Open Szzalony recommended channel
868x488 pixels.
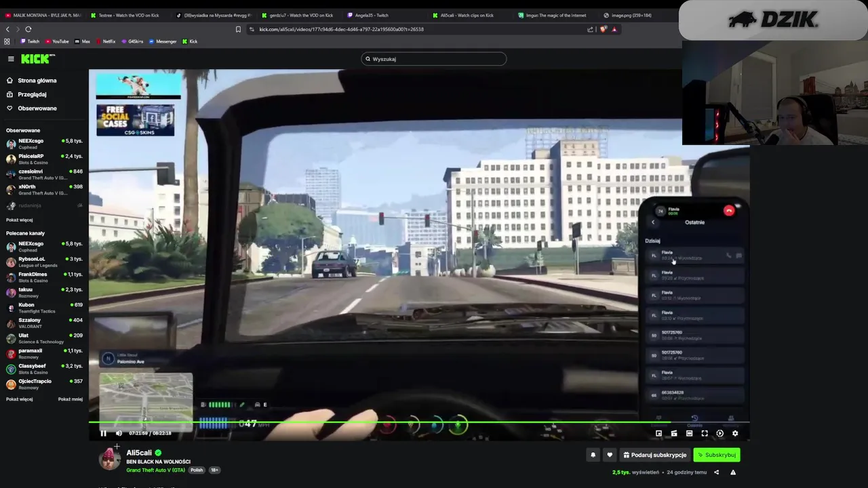(x=44, y=323)
